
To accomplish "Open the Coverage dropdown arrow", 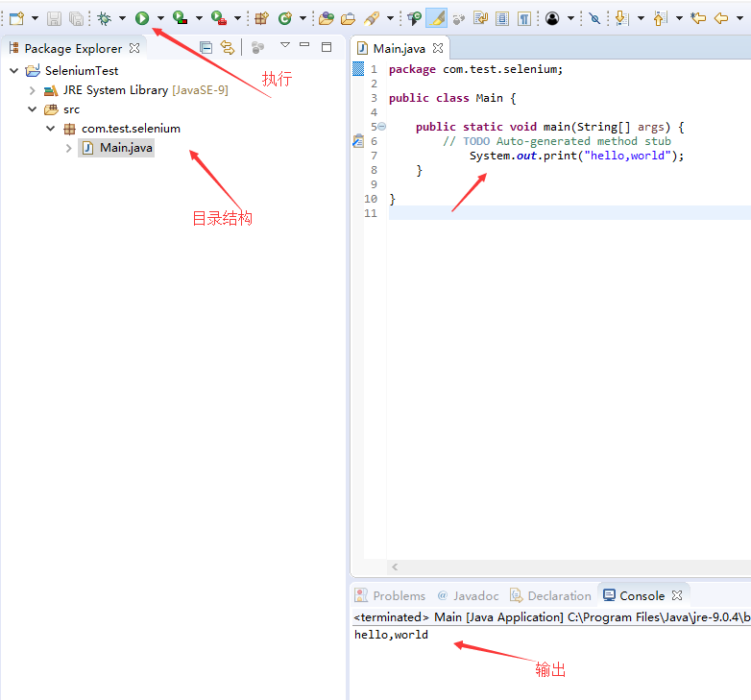I will click(199, 18).
